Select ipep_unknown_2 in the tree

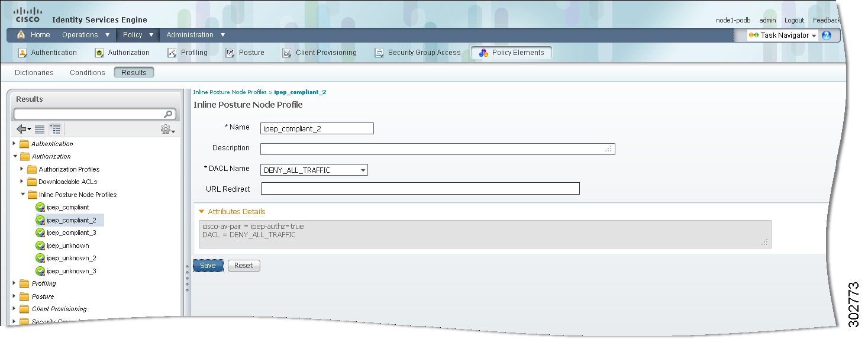click(71, 258)
